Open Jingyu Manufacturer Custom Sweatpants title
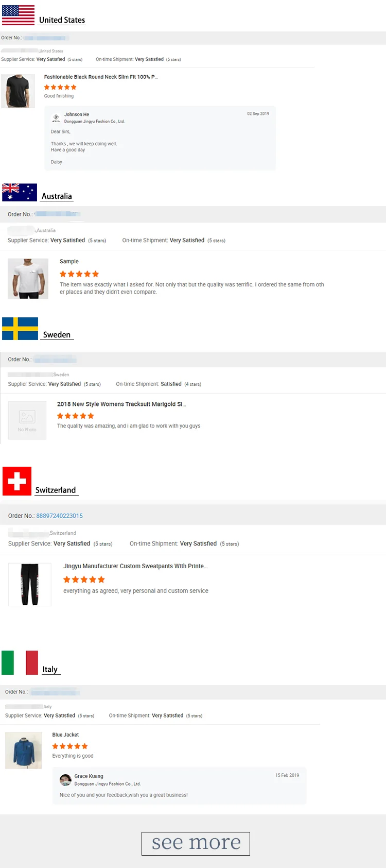Screen dimensions: 386x868 point(135,566)
